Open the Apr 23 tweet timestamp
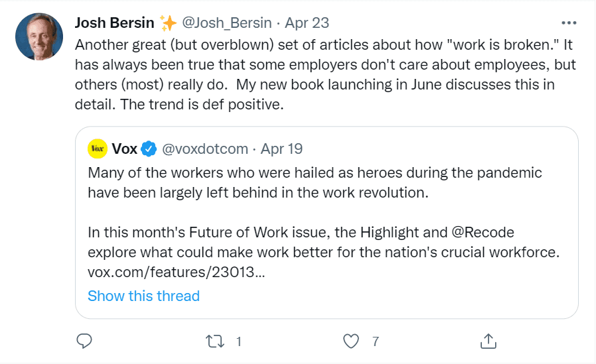The width and height of the screenshot is (596, 364). tap(307, 23)
